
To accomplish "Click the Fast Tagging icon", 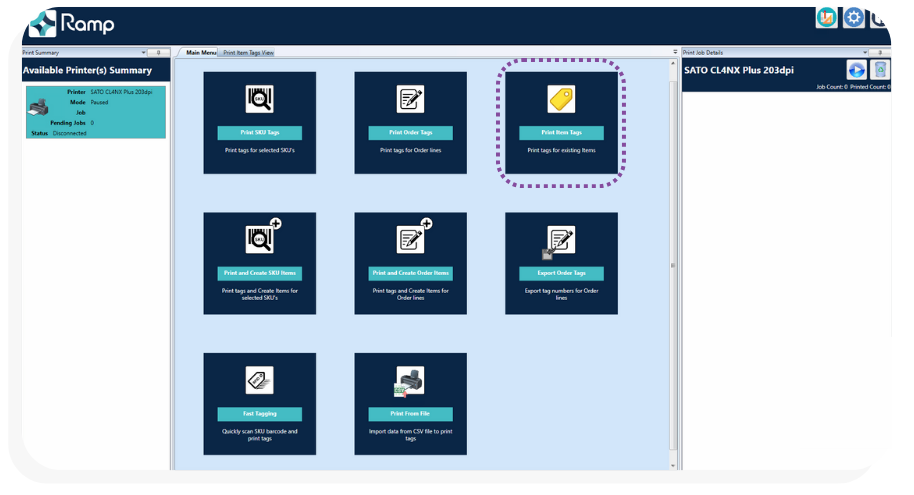I will click(x=259, y=380).
